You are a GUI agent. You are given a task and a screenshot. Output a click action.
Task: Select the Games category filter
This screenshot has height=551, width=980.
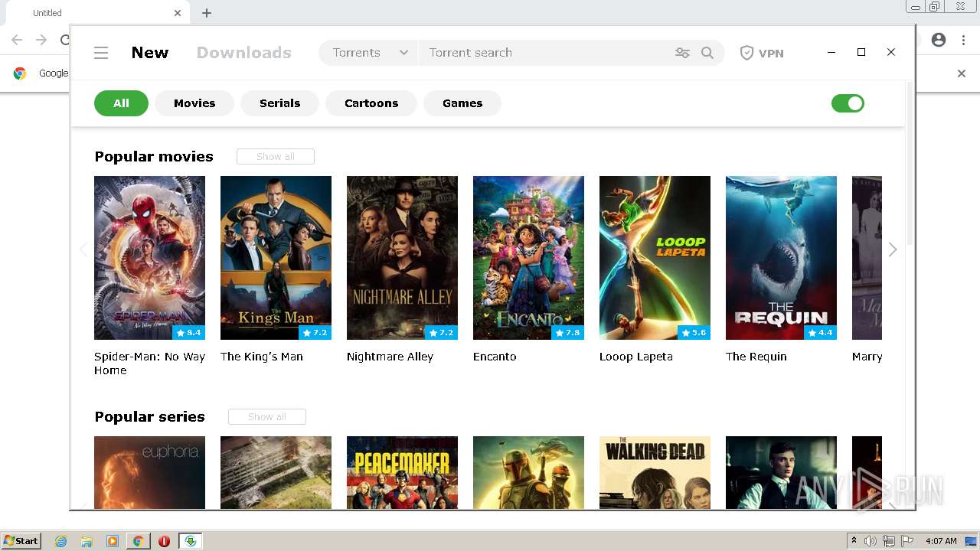[462, 103]
